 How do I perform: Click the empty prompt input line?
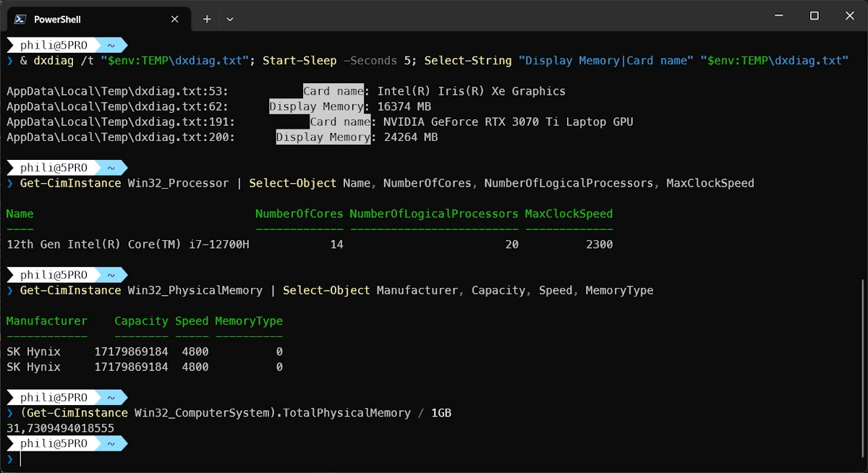click(434, 459)
